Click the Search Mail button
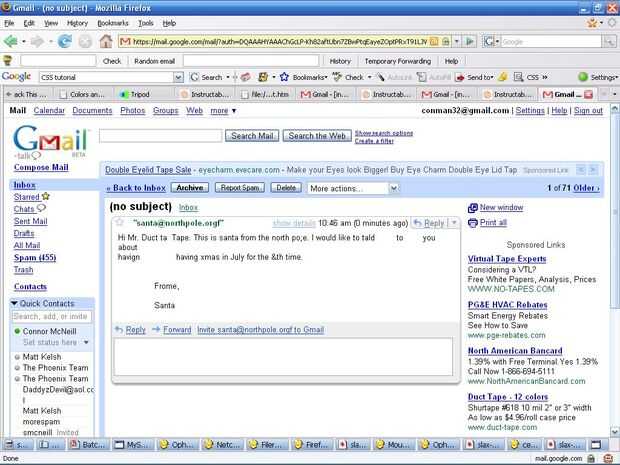Image resolution: width=620 pixels, height=465 pixels. pyautogui.click(x=252, y=136)
